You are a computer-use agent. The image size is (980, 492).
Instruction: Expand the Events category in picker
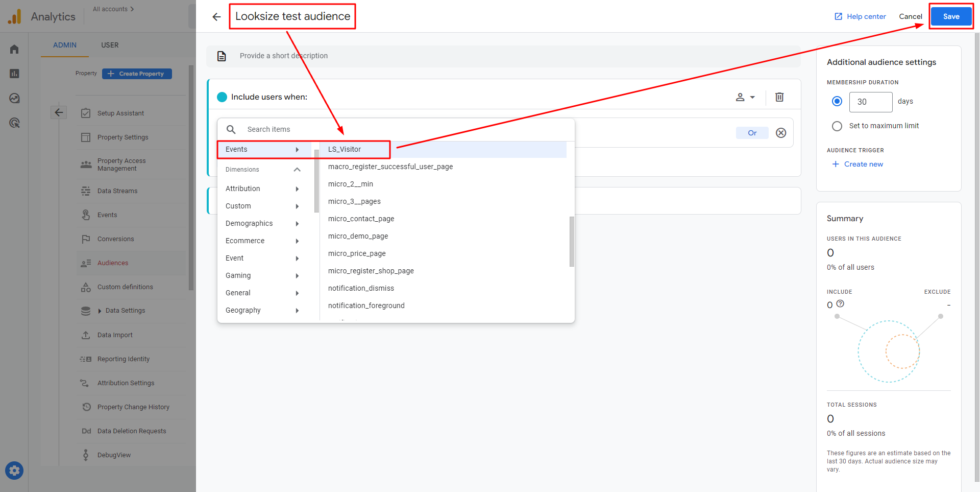pos(264,150)
